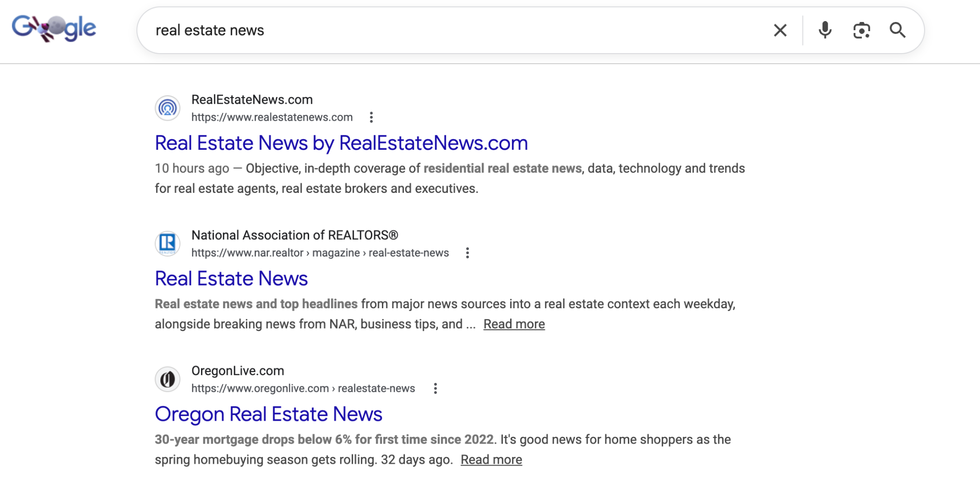Open Google Lens image search
Screen dimensions: 980x492
[861, 30]
